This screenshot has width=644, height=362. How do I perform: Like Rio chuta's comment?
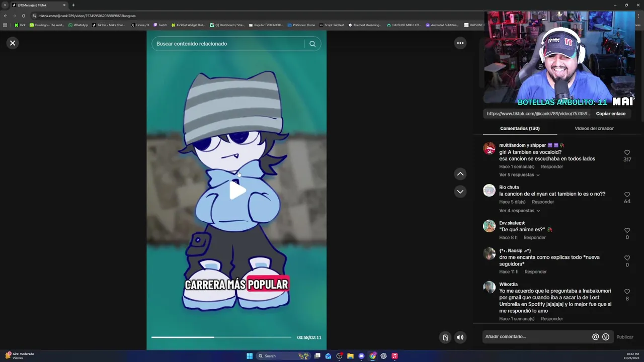627,195
